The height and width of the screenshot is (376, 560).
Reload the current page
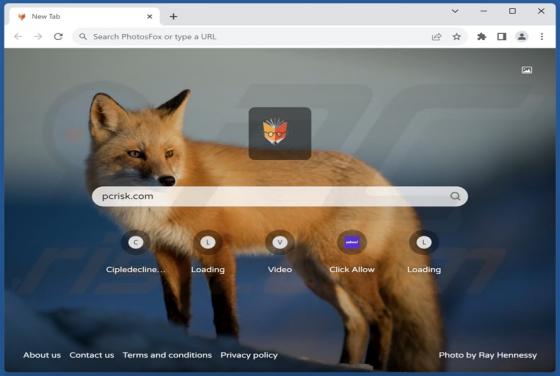58,36
